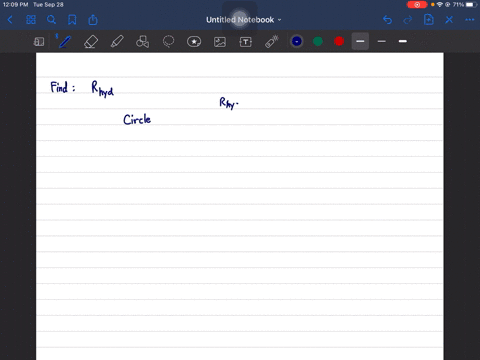Bookmark this page
The width and height of the screenshot is (480, 360).
pyautogui.click(x=72, y=20)
